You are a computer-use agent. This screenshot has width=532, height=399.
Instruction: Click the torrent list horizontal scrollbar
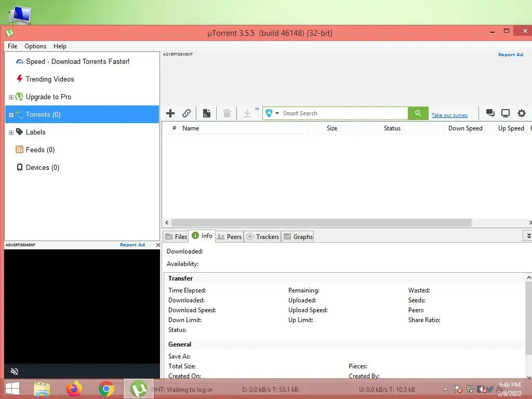pos(321,222)
